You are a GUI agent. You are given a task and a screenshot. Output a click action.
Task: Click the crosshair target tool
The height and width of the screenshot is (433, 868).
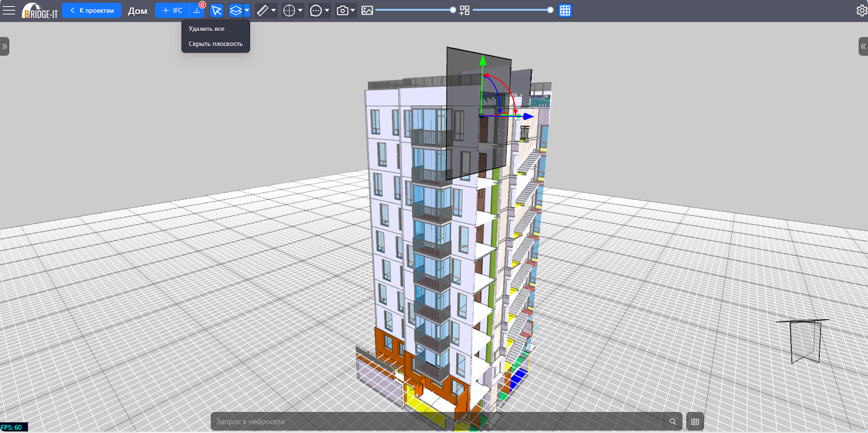(x=289, y=10)
